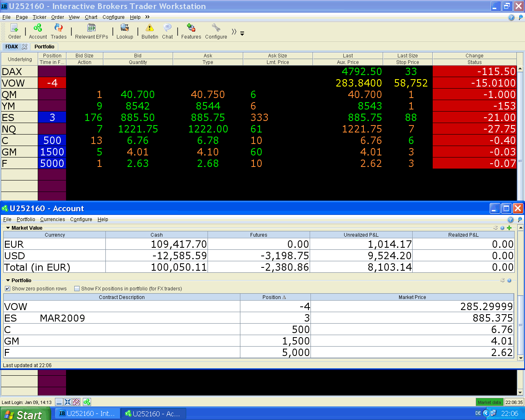This screenshot has width=525, height=420.
Task: Click the GM position cell showing 1500
Action: (52, 152)
